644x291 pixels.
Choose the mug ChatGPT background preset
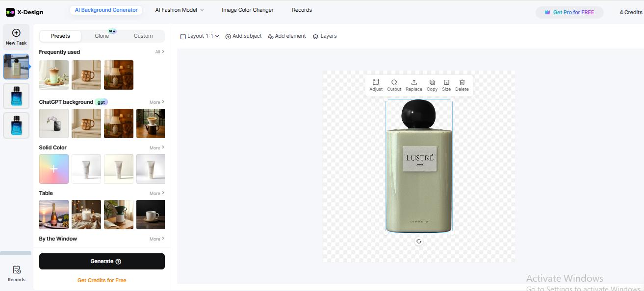click(86, 123)
